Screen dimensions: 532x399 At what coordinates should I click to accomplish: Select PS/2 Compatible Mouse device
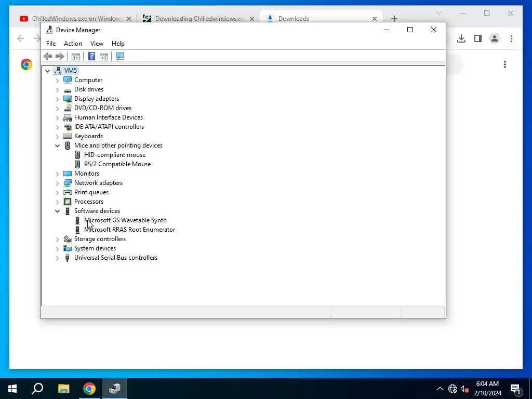pyautogui.click(x=117, y=164)
